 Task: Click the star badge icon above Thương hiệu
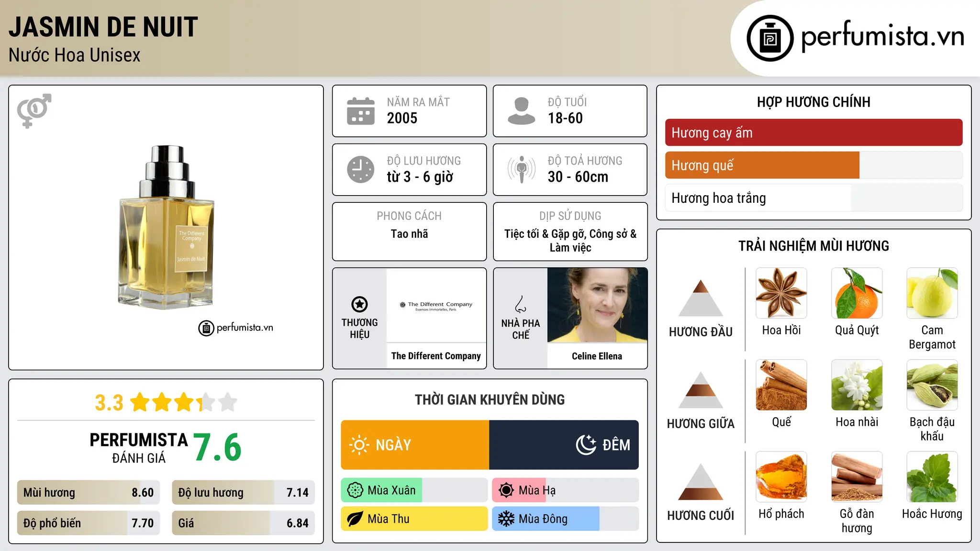(359, 304)
